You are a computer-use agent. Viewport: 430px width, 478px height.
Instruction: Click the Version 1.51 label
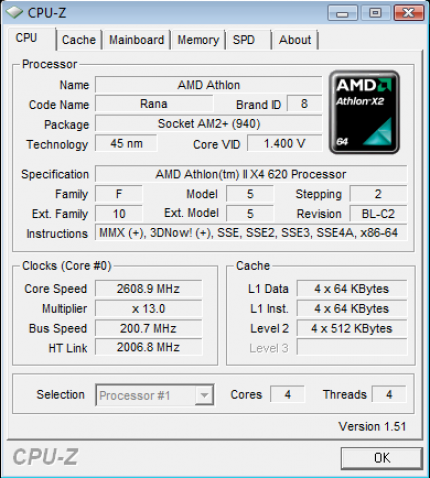pyautogui.click(x=372, y=426)
